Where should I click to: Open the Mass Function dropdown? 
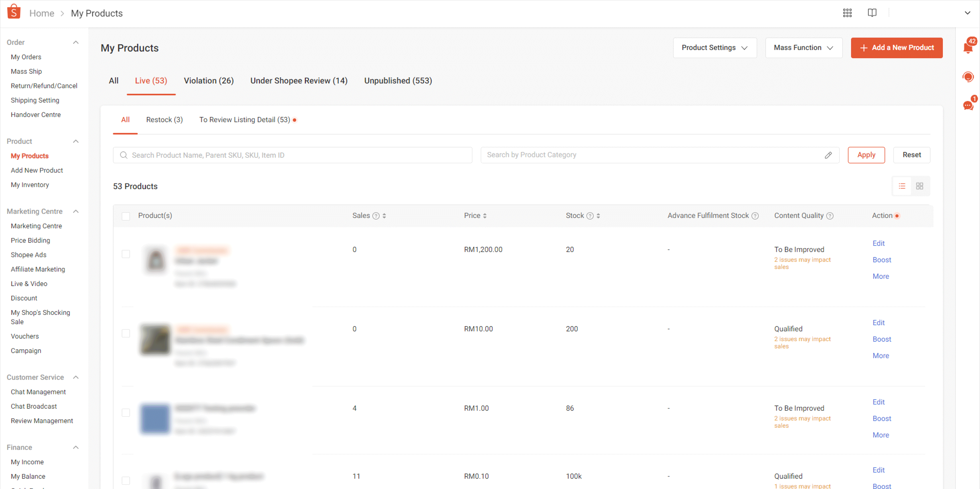pos(803,48)
